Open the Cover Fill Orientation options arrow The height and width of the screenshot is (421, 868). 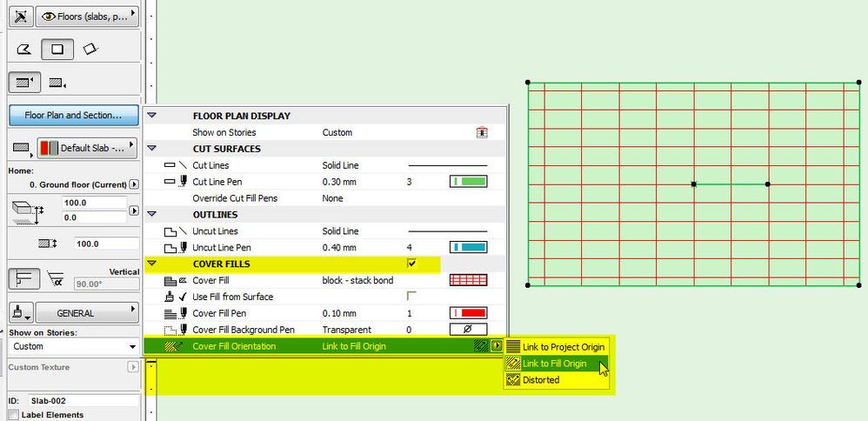coord(496,346)
